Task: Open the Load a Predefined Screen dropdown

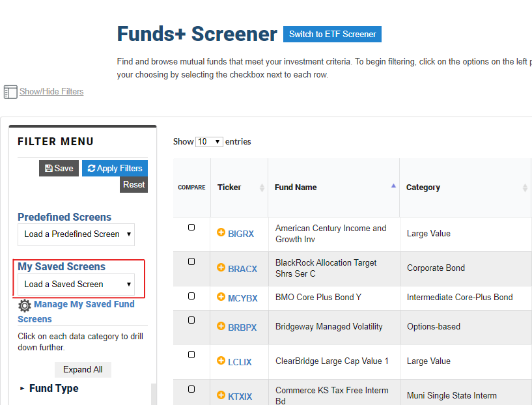Action: (x=76, y=234)
